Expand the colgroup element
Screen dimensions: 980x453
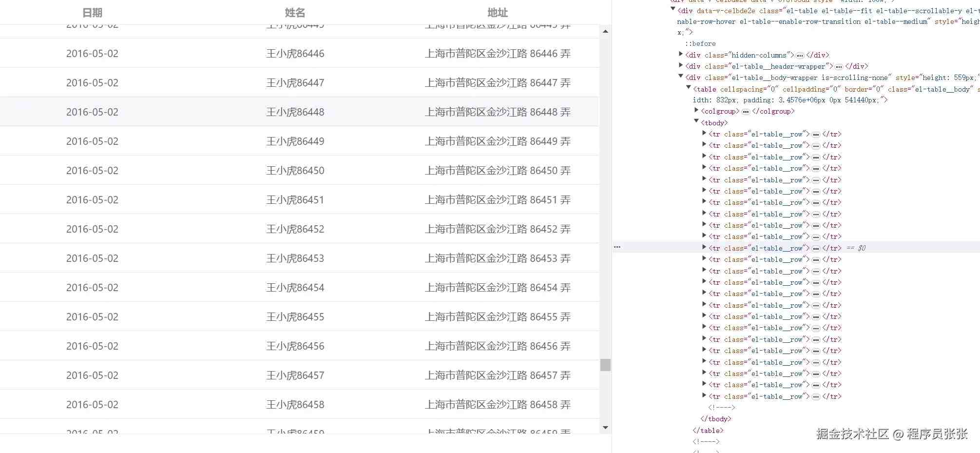tap(696, 110)
